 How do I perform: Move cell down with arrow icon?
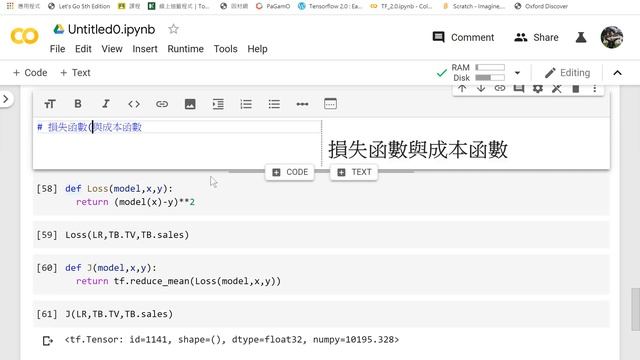tap(481, 88)
